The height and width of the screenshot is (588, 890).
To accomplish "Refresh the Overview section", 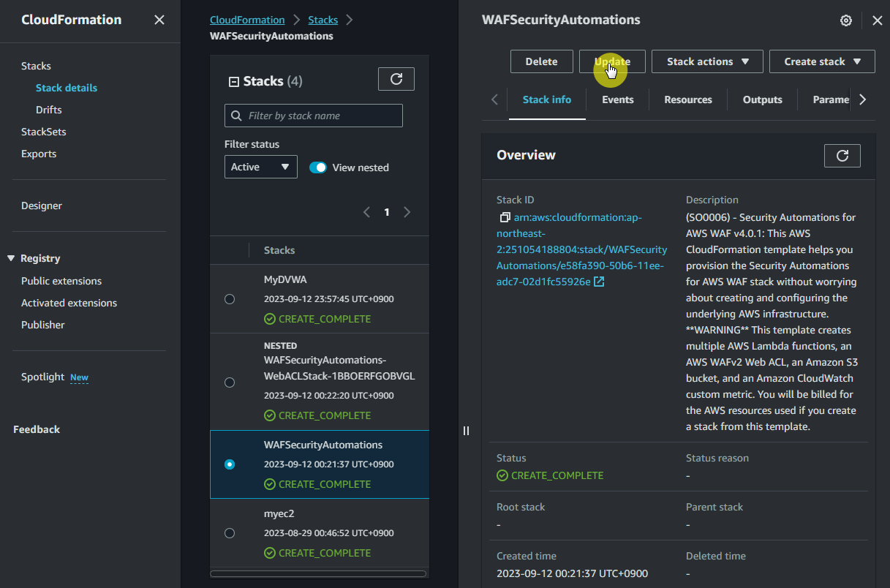I will 842,156.
